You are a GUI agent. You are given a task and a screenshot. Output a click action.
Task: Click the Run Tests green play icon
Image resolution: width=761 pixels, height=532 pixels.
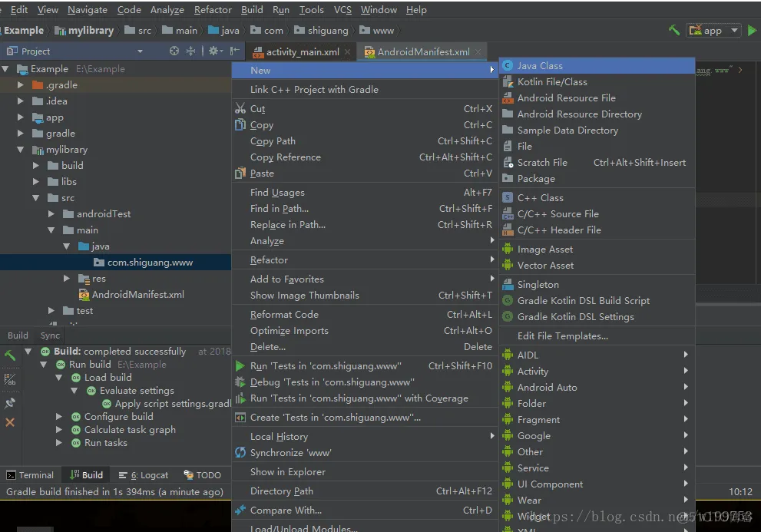(x=240, y=366)
